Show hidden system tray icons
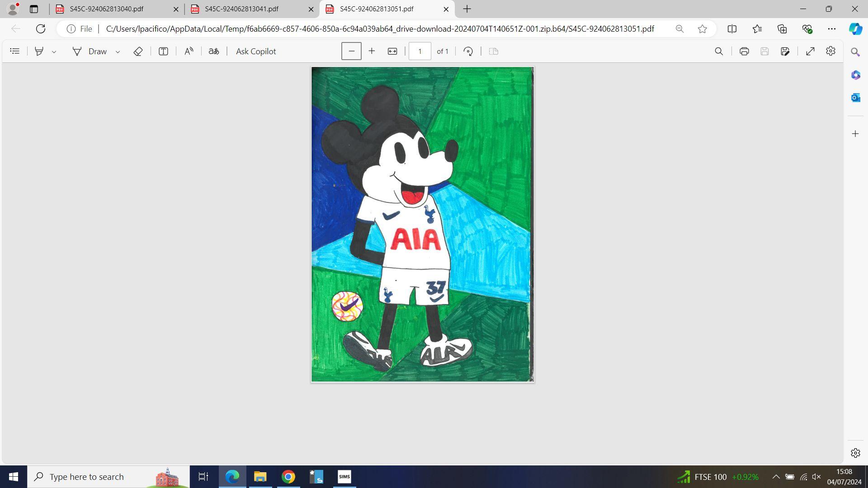 (x=776, y=477)
